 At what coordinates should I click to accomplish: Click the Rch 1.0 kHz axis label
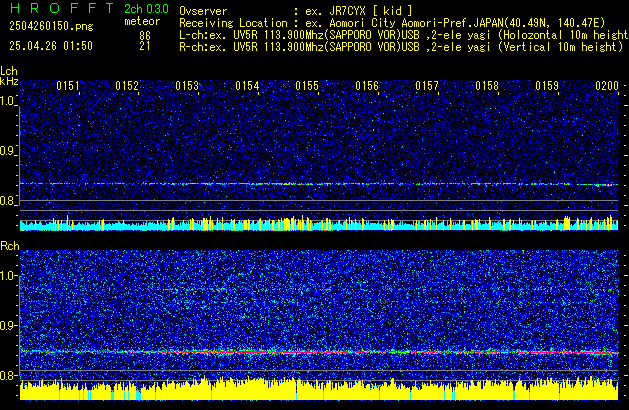[8, 276]
